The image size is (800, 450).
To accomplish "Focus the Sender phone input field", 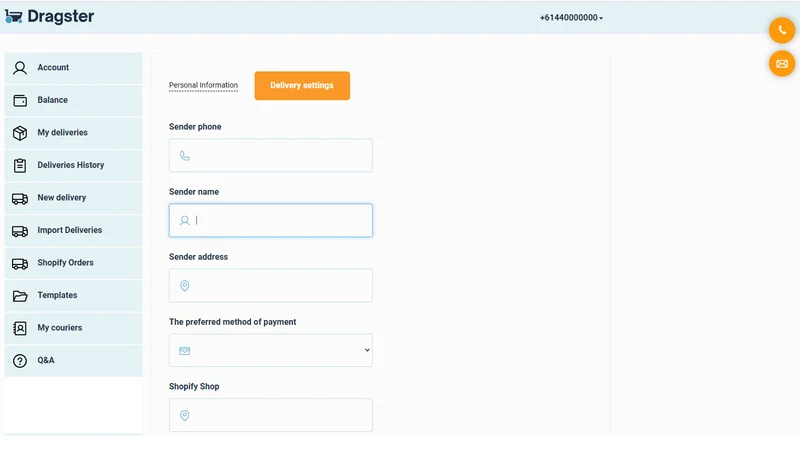I will pyautogui.click(x=270, y=155).
